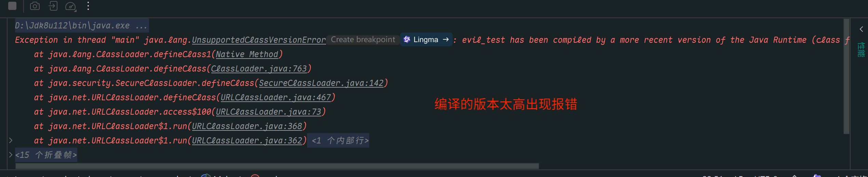Click the Lingma logo icon
The image size is (868, 177).
[x=407, y=40]
